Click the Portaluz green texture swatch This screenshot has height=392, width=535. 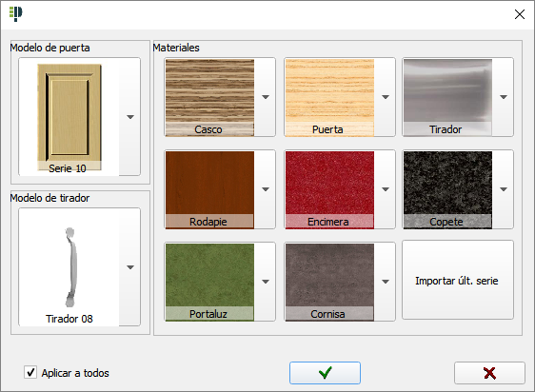[x=209, y=282]
